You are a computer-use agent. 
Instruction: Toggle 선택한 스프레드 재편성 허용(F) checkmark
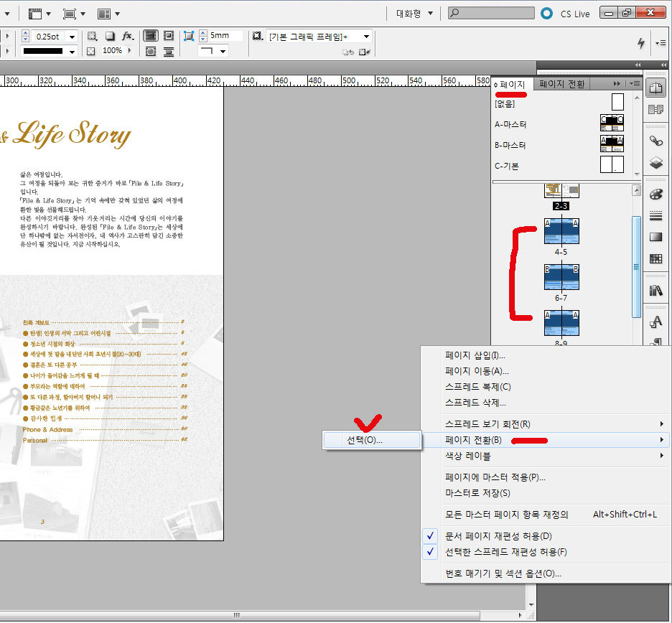(430, 552)
